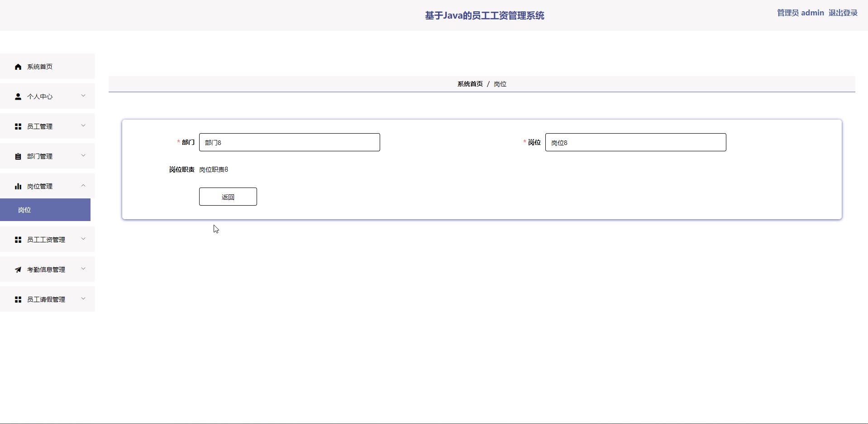Click the 岗位职责 field label
Screen dimensions: 868x424
(x=182, y=169)
